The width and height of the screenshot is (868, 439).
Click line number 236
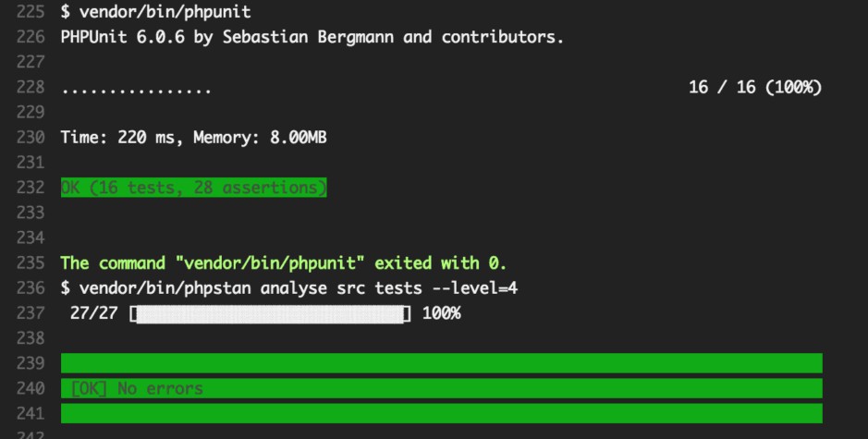(x=31, y=288)
